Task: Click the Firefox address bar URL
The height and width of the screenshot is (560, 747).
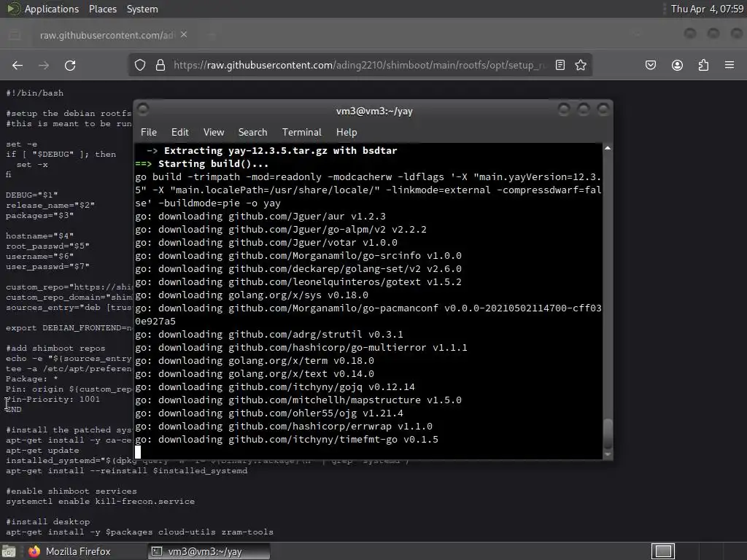Action: (x=359, y=65)
